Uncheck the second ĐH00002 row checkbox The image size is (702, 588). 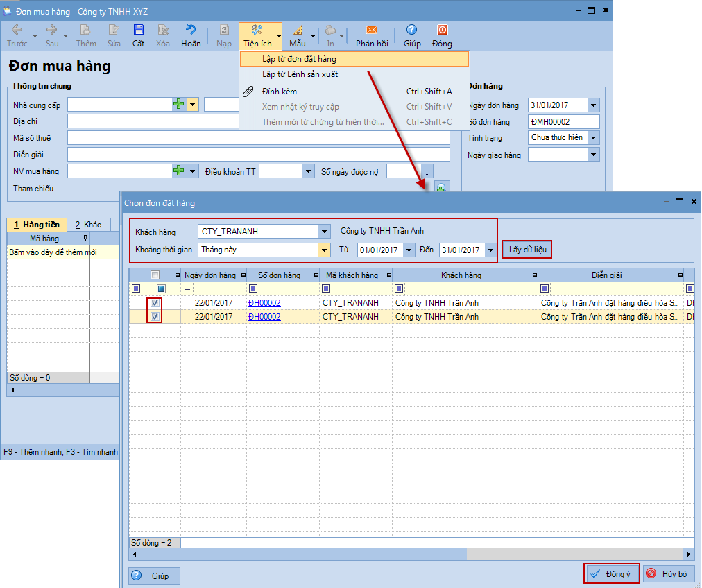155,317
